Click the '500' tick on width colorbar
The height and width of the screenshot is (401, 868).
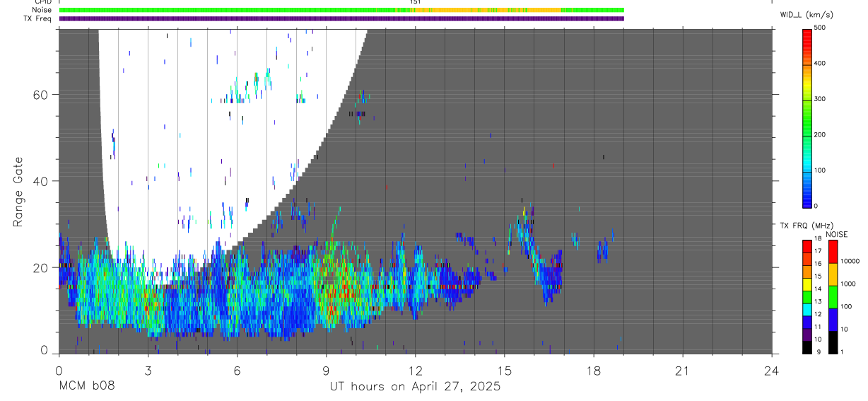820,28
